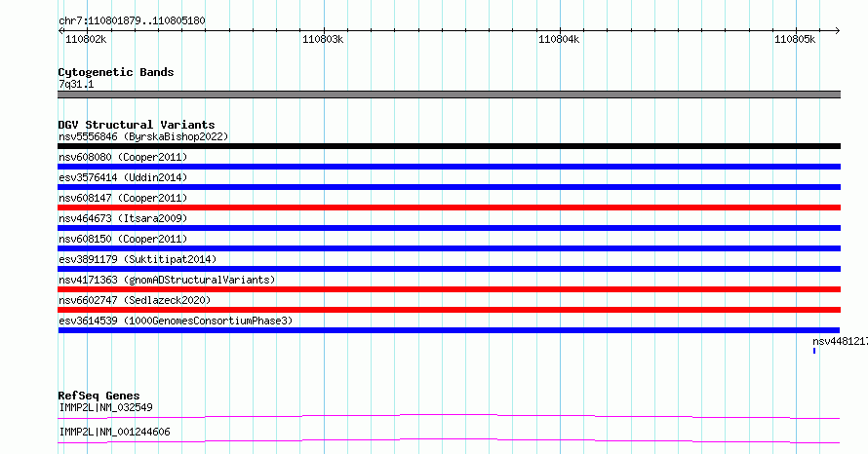This screenshot has width=868, height=454.
Task: Open the IMMP2L|NM_001244606 gene label
Action: point(114,432)
